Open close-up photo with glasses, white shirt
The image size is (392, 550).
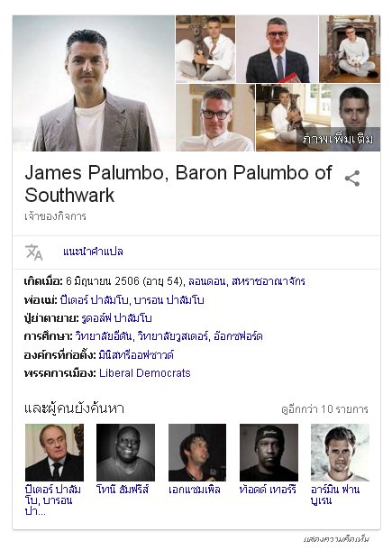[x=215, y=117]
